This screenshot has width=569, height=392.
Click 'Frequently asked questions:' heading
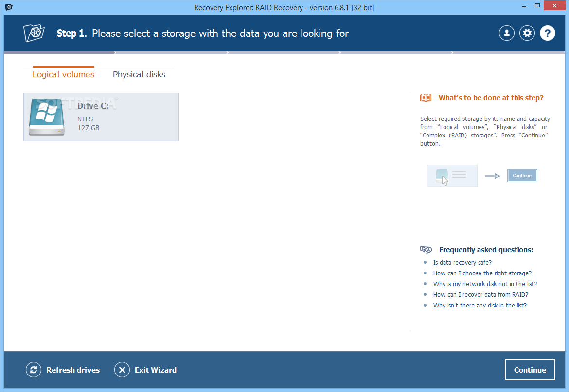tap(486, 250)
